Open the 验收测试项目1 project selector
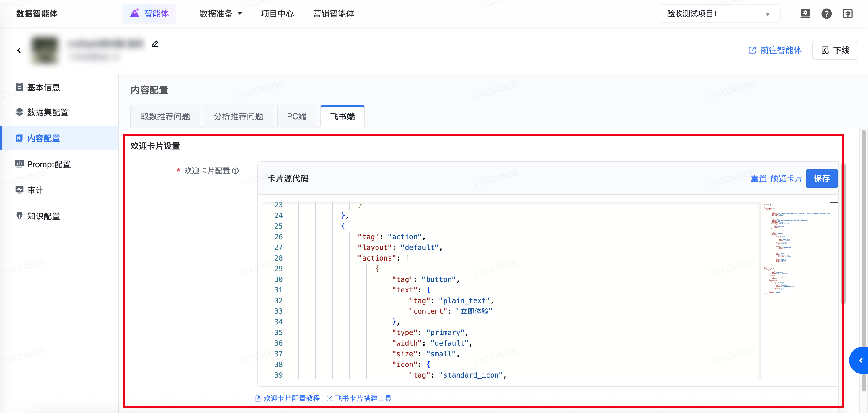Image resolution: width=868 pixels, height=413 pixels. pos(719,14)
